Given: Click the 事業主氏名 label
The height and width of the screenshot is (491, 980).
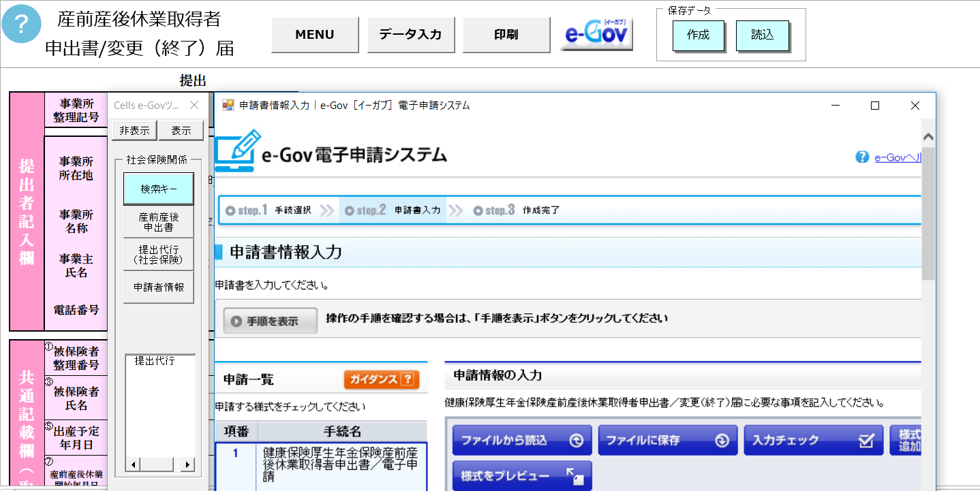Looking at the screenshot, I should click(76, 266).
